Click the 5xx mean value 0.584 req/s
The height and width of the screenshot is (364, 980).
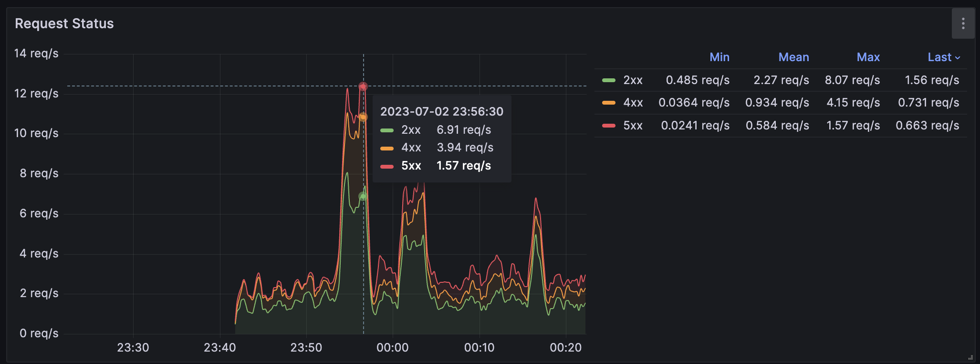778,126
